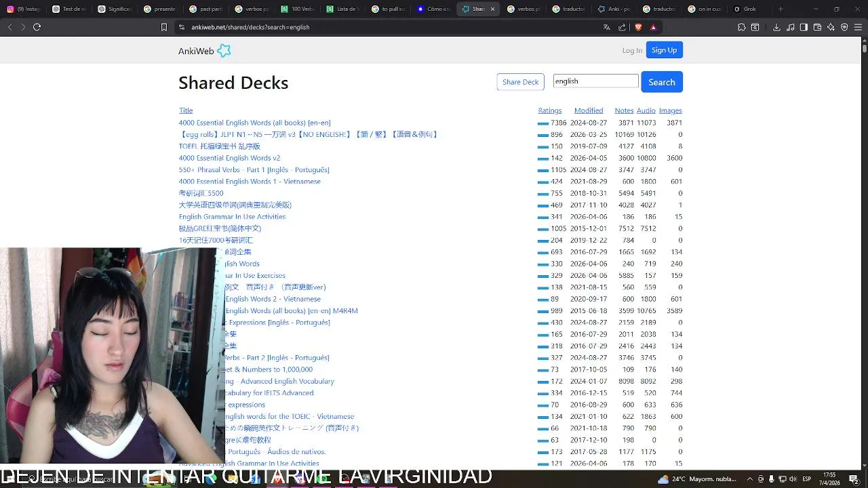Toggle the browser sidebar panel icon
The image size is (868, 488).
804,27
